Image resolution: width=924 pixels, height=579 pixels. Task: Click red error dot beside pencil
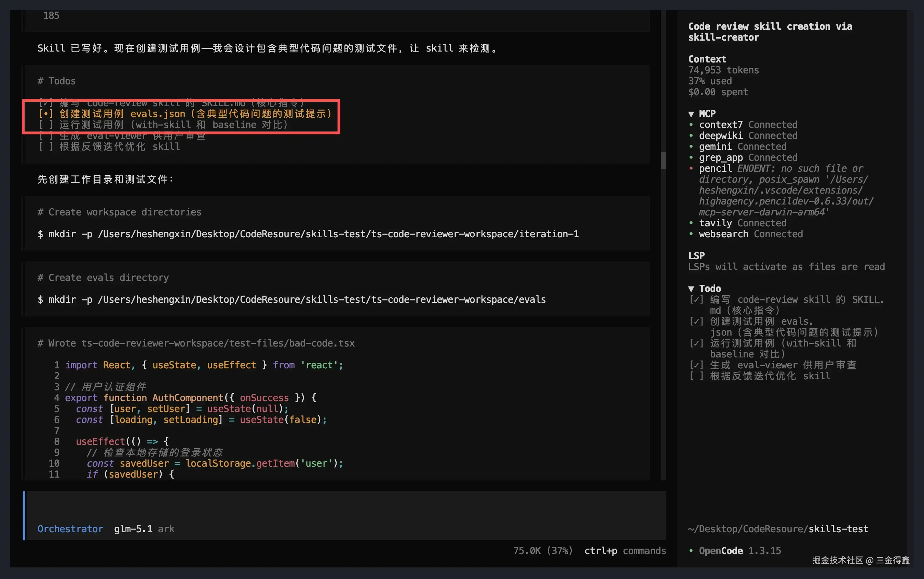pyautogui.click(x=691, y=169)
